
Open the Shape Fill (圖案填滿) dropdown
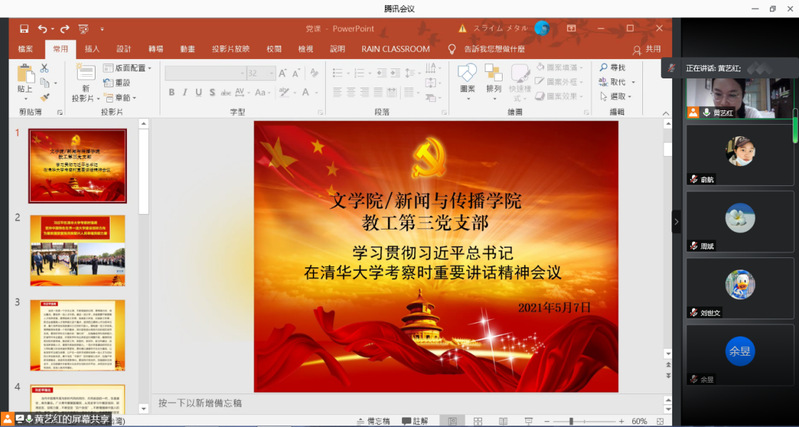(x=561, y=67)
